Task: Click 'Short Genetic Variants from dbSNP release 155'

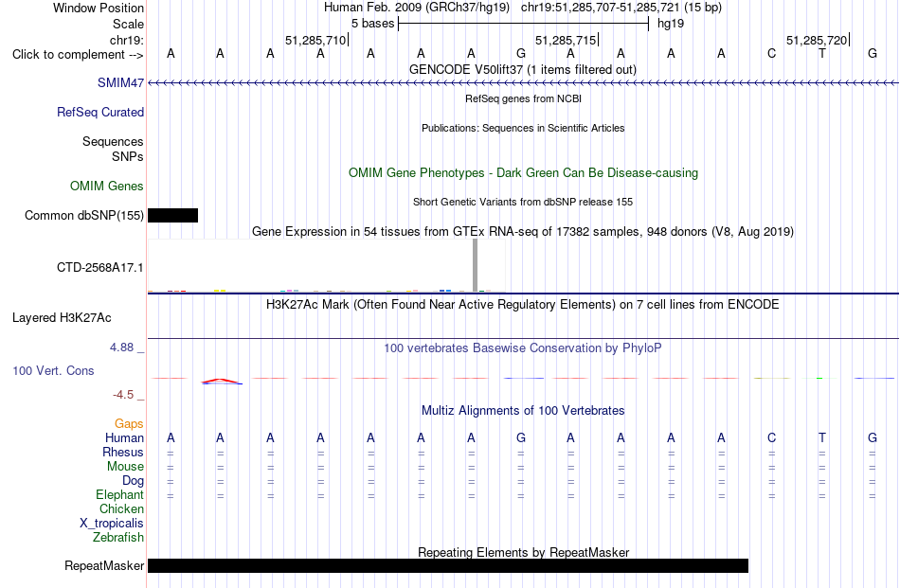Action: click(523, 202)
